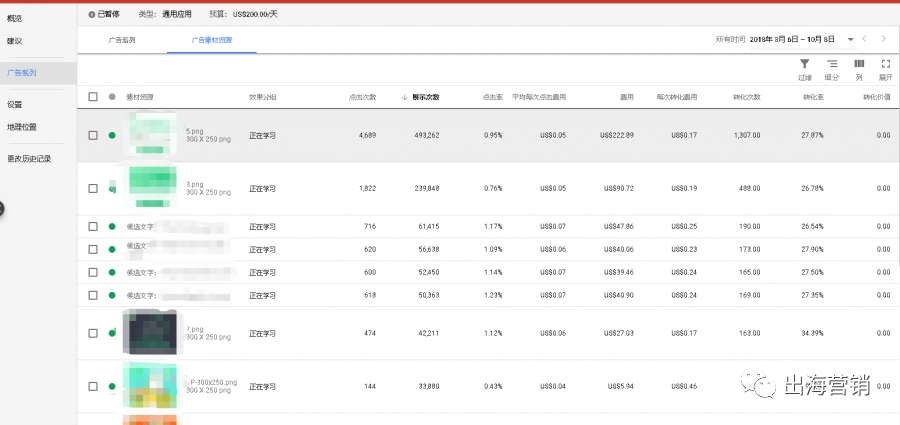Click green status dot of 618-clicks row
Viewport: 900px width, 425px height.
112,295
